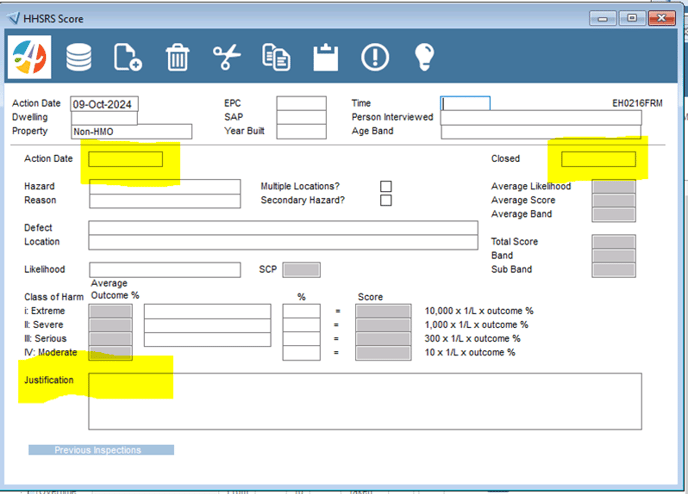Click the Location input field

click(283, 243)
